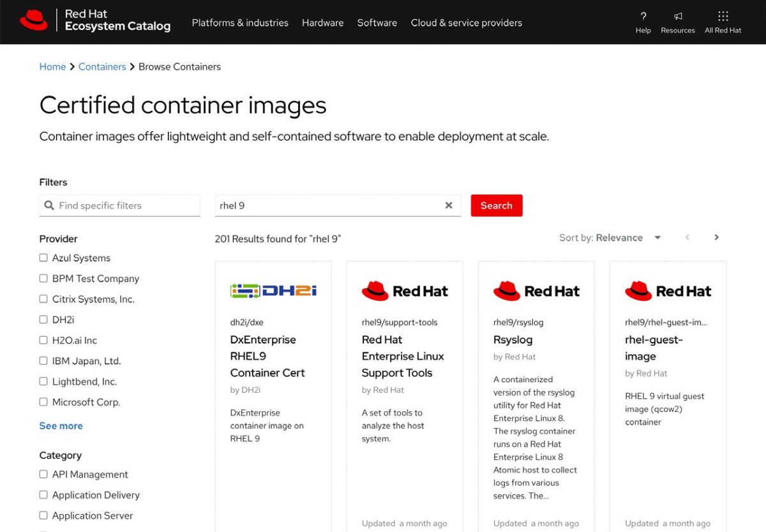
Task: Check the Lightbend, Inc. filter
Action: pos(43,381)
